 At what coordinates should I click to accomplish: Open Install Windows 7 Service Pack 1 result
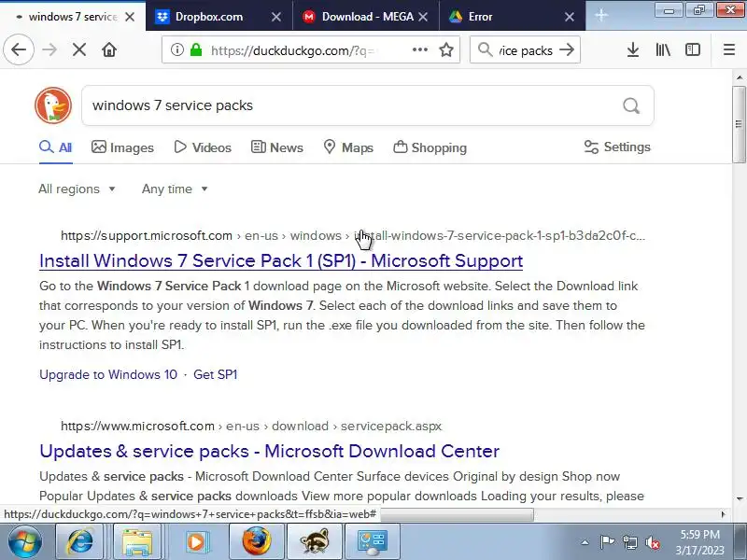(x=281, y=260)
